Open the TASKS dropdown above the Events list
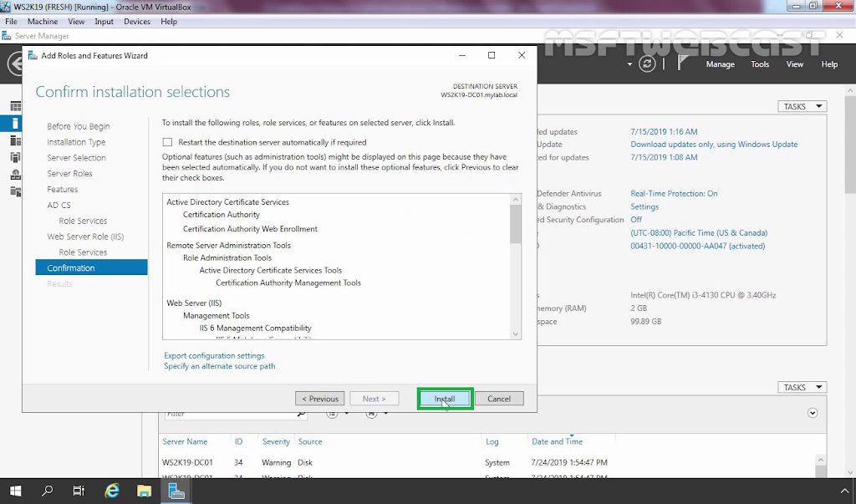The height and width of the screenshot is (504, 856). pos(802,387)
